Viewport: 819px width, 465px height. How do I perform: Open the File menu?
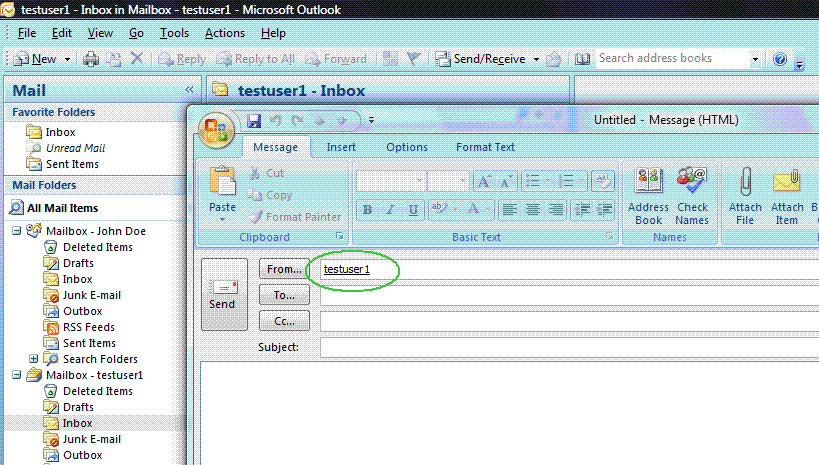click(x=27, y=33)
